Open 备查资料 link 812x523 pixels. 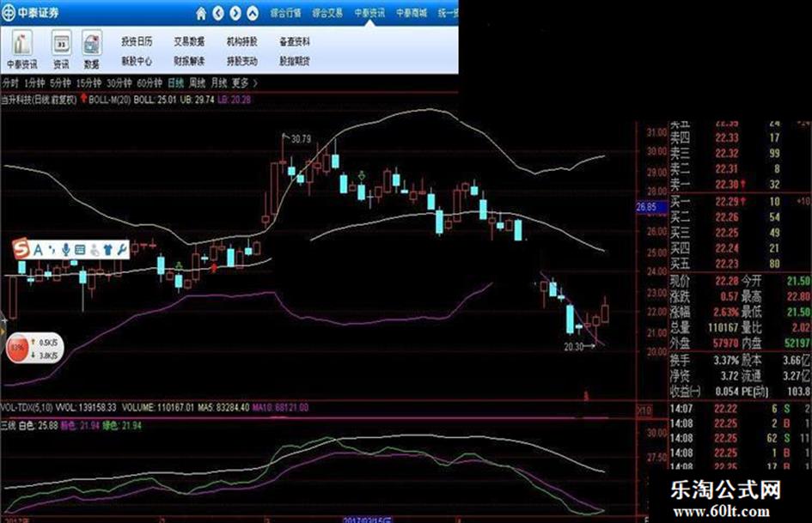(294, 41)
